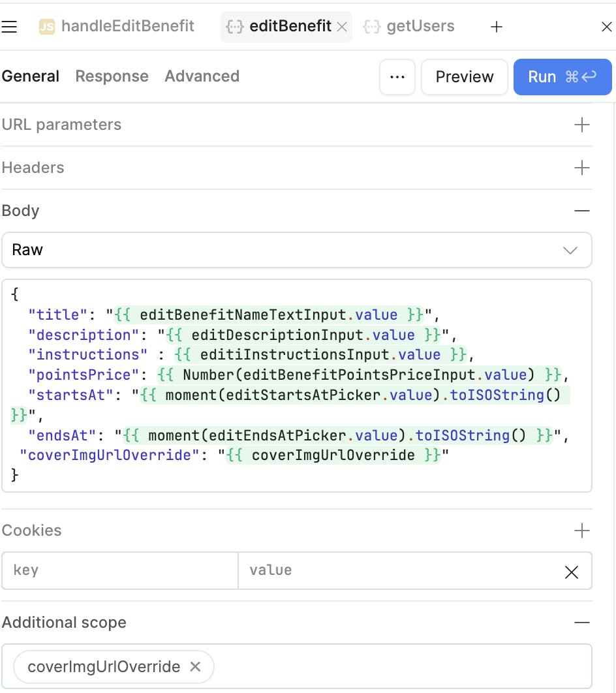The image size is (616, 693).
Task: Delete the cookie row with X icon
Action: click(x=571, y=572)
